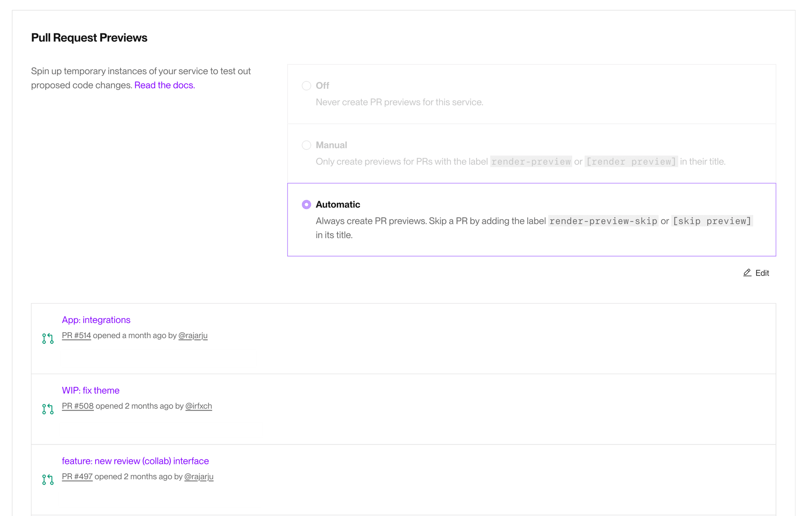Click pull request icon for WIP: fix theme
The height and width of the screenshot is (516, 812).
coord(48,409)
